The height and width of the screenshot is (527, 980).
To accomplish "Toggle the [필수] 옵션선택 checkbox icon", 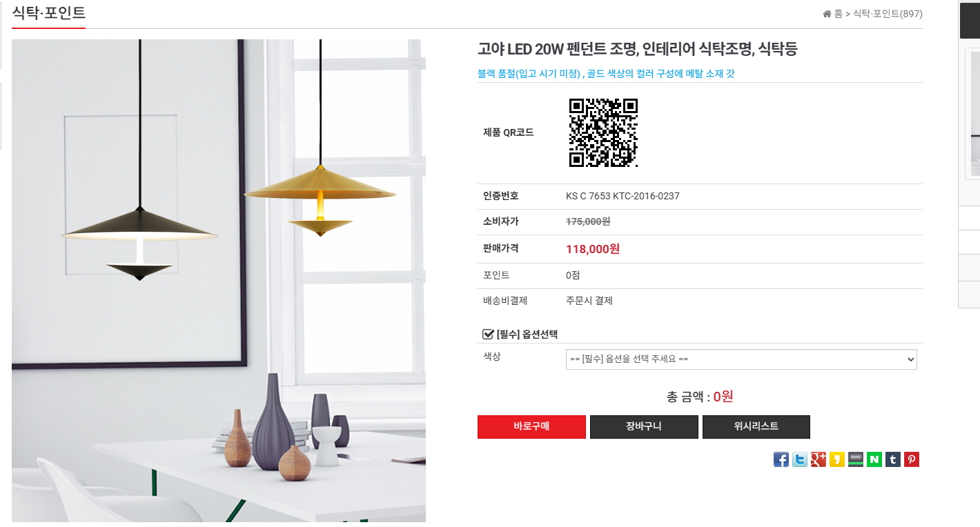I will pos(488,335).
